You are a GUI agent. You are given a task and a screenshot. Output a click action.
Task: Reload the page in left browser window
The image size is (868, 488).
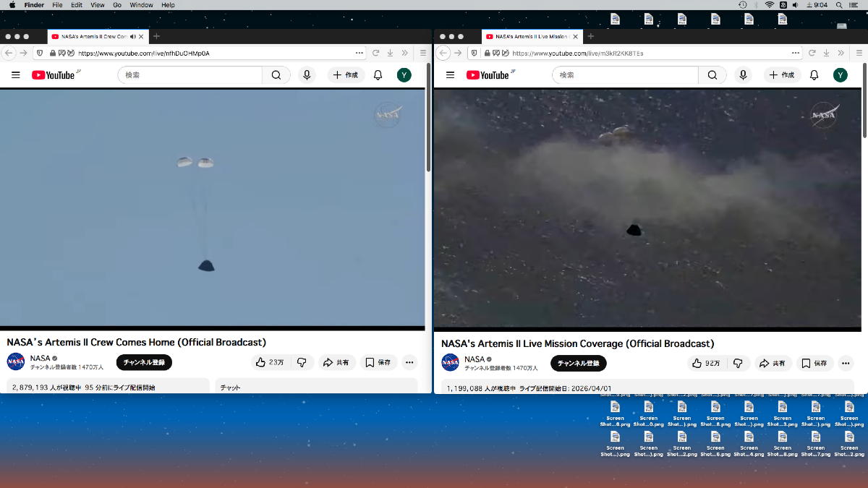[375, 53]
